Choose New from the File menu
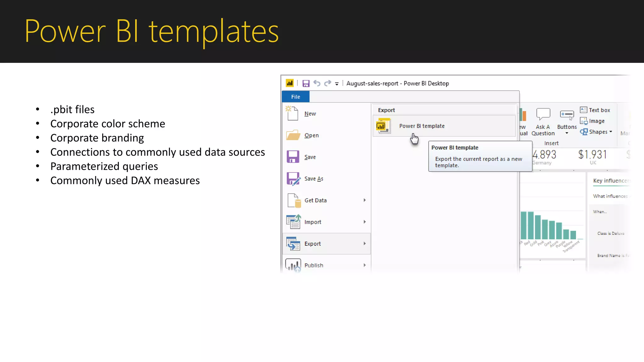 [326, 113]
